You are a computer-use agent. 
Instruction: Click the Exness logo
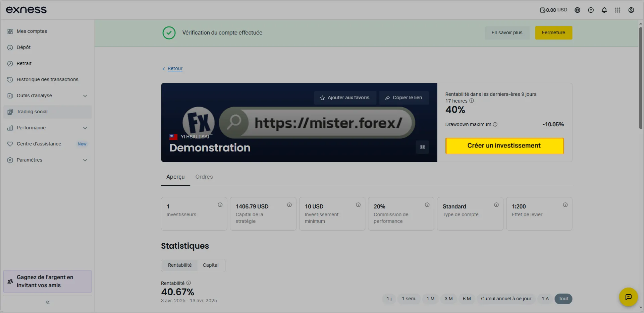pyautogui.click(x=26, y=10)
